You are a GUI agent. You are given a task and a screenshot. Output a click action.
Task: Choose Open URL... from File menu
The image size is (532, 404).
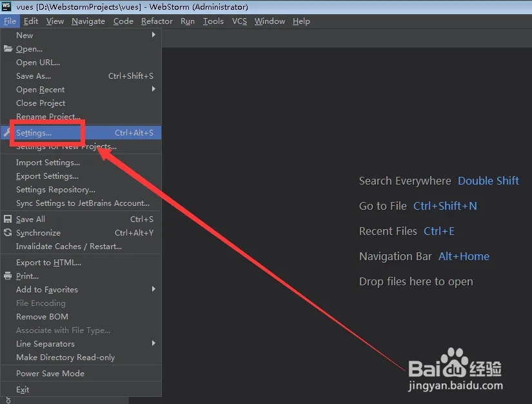click(81, 63)
